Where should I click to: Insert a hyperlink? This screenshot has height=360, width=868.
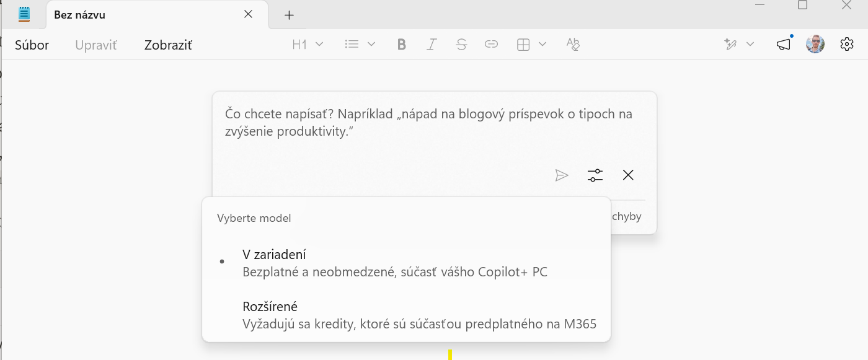click(491, 45)
